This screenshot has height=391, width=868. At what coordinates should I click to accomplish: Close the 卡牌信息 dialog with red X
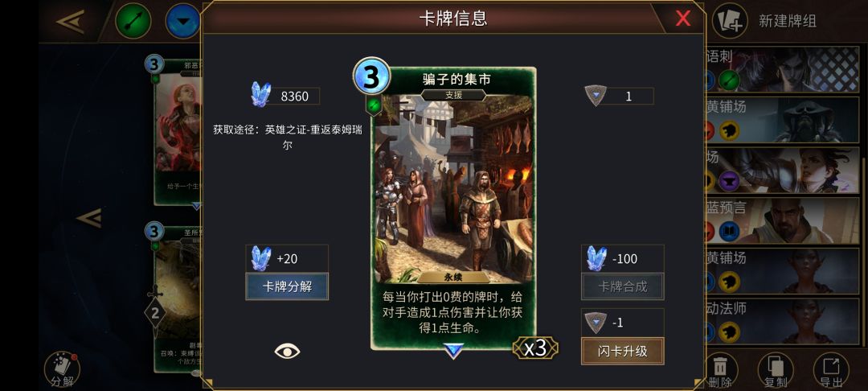tap(683, 19)
